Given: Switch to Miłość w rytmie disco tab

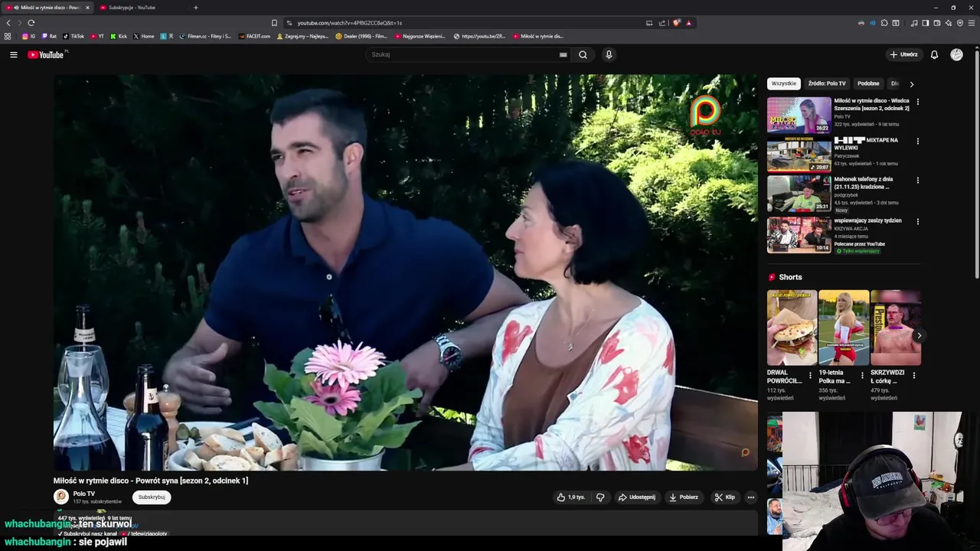Looking at the screenshot, I should (46, 8).
